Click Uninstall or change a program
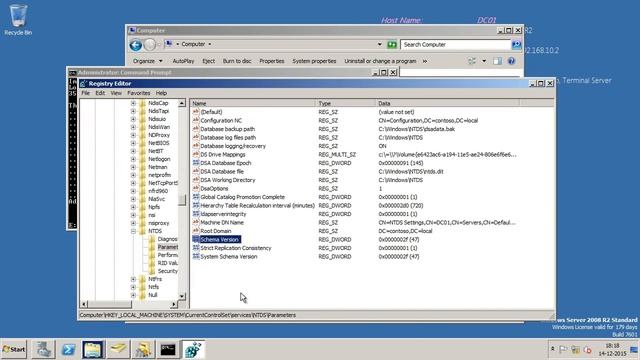640x360 pixels. (380, 61)
